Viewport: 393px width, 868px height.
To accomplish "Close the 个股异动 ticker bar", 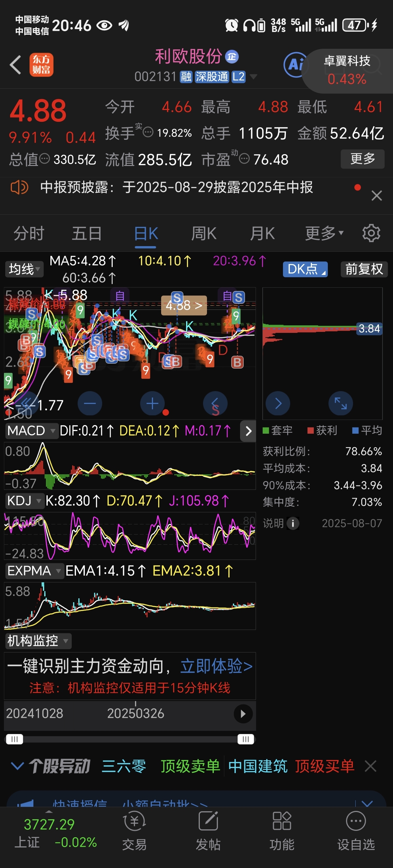I will click(370, 766).
